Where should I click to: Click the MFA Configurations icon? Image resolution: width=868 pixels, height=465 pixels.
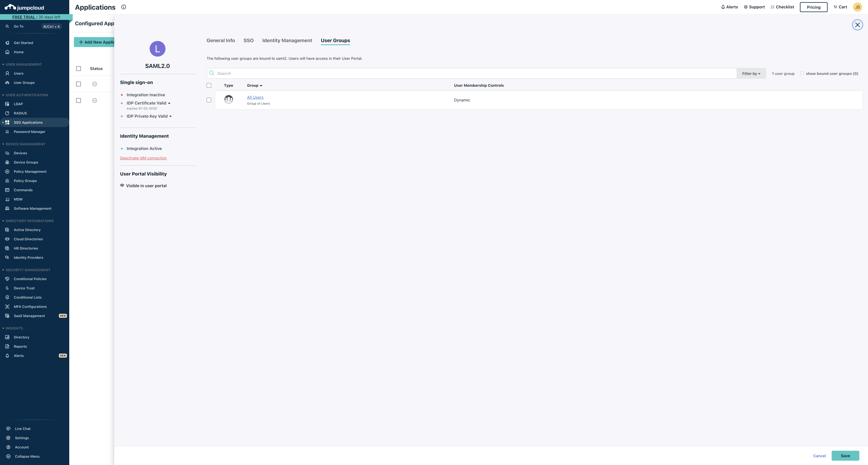(x=7, y=307)
